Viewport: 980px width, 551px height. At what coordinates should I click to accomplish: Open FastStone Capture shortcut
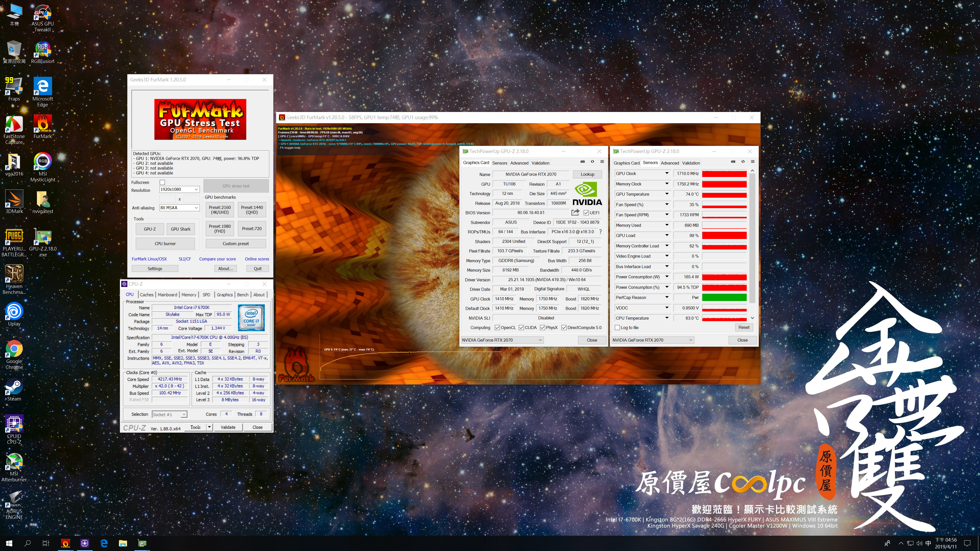14,130
